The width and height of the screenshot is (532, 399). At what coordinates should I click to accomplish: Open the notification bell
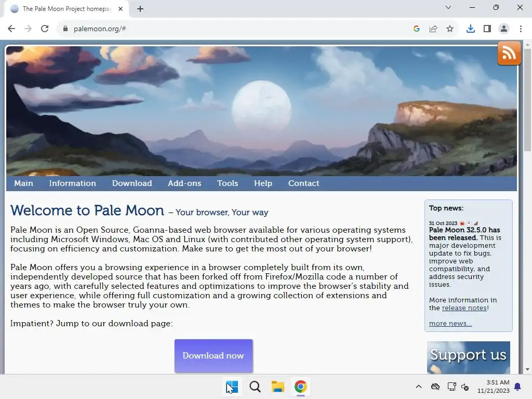pos(518,387)
